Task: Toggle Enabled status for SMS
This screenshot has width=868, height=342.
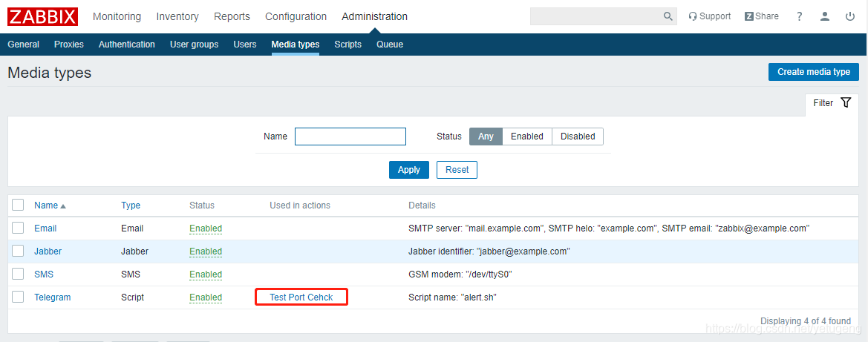Action: tap(206, 274)
